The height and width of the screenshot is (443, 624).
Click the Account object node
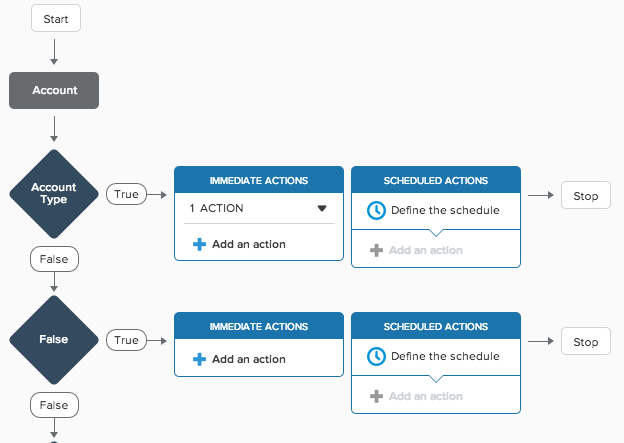[54, 90]
